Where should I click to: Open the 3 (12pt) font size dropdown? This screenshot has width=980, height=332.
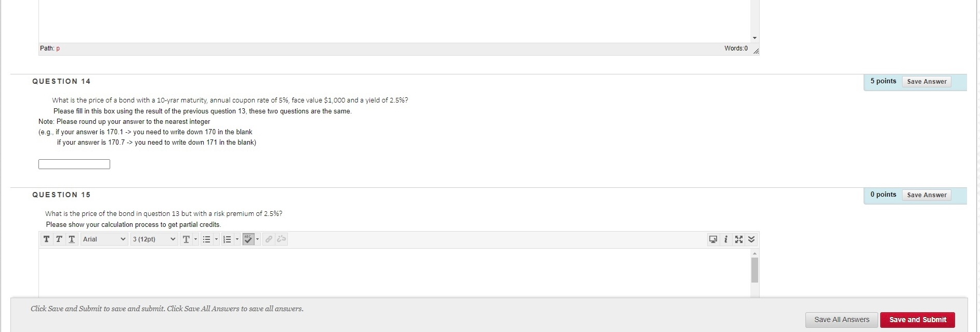click(x=154, y=239)
